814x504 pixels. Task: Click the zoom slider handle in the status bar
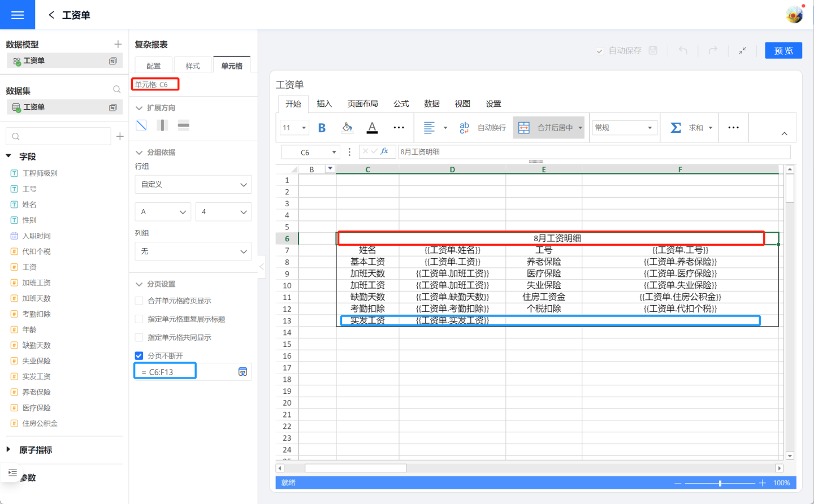(720, 483)
